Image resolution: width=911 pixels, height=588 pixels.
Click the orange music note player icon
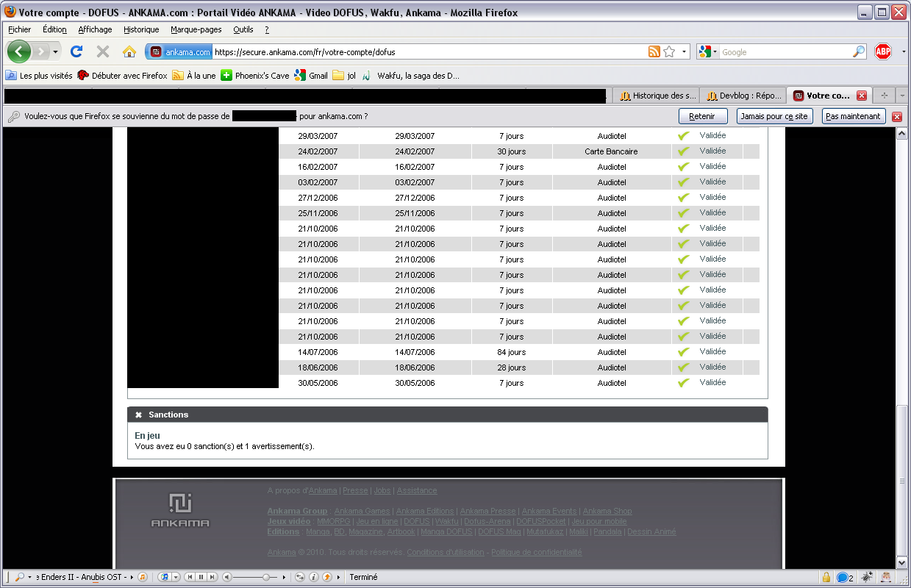click(x=143, y=577)
